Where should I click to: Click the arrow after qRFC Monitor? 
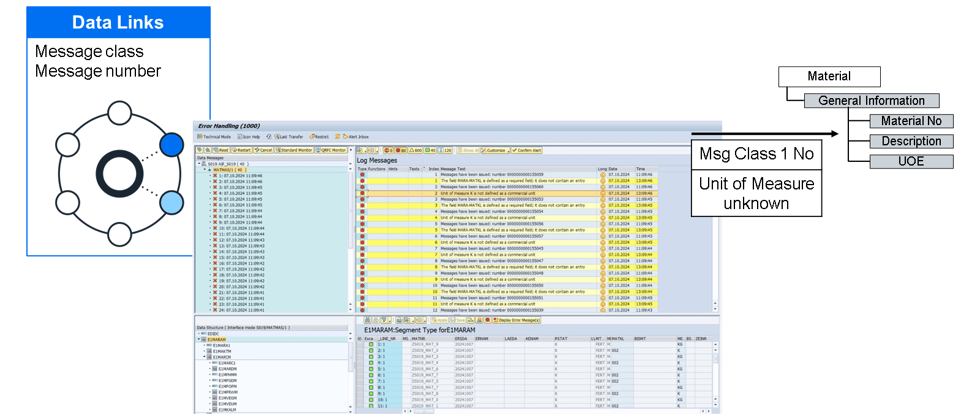[351, 150]
